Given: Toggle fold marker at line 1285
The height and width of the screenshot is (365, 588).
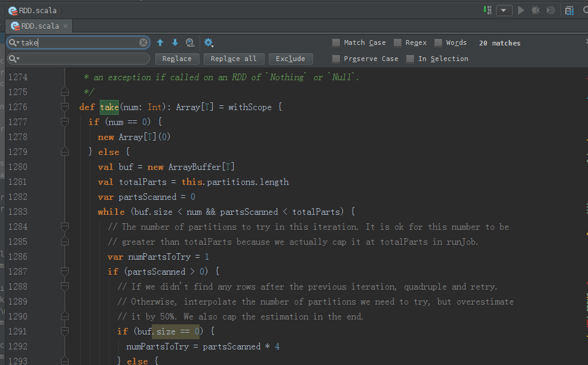Looking at the screenshot, I should [65, 242].
